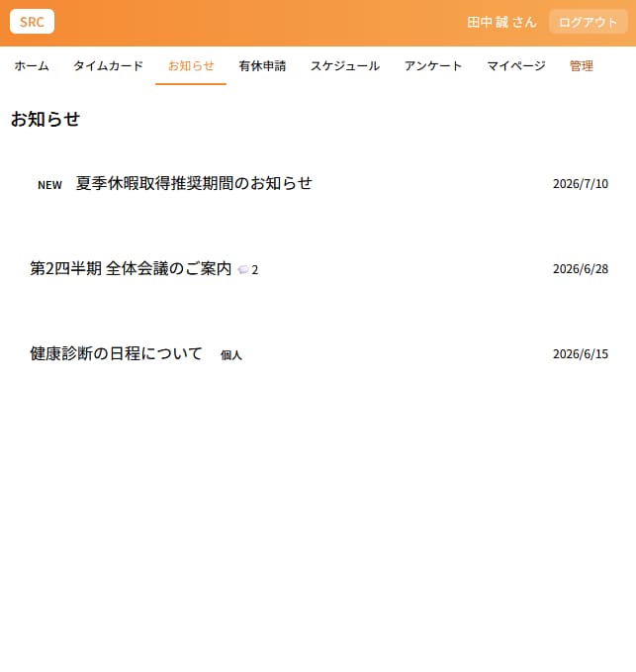Open 健康診断の日程について notice

pyautogui.click(x=116, y=353)
